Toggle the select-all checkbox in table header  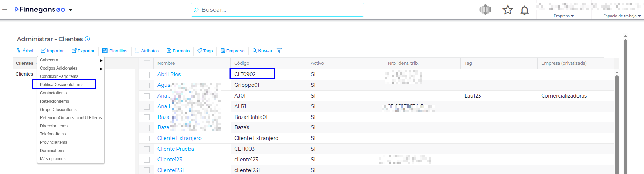147,63
